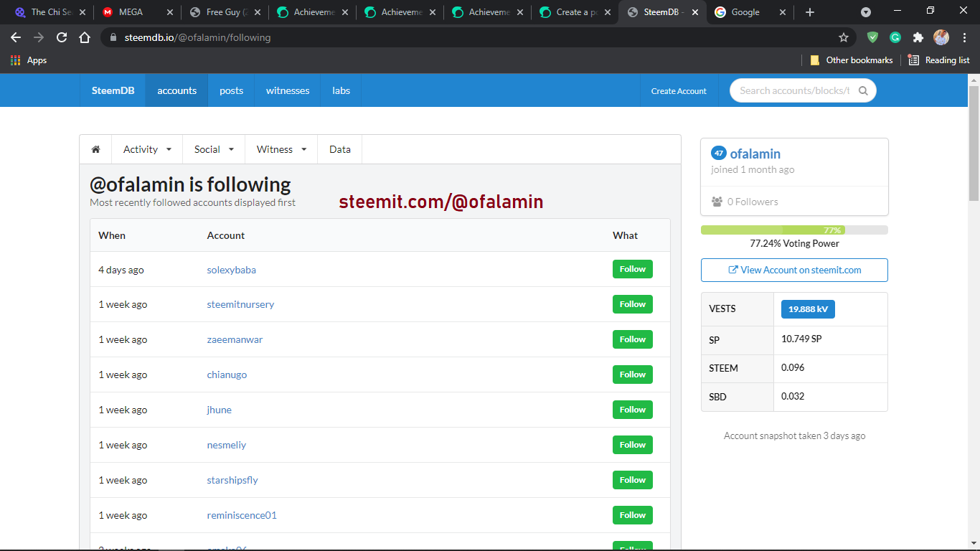The width and height of the screenshot is (980, 551).
Task: Click the browser forward arrow
Action: pyautogui.click(x=39, y=37)
